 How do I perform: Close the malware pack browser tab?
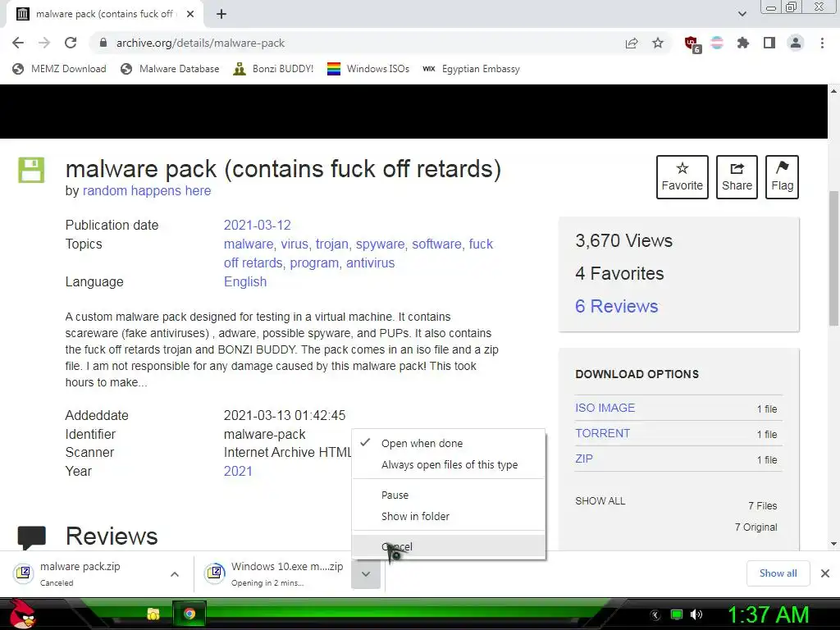click(190, 14)
